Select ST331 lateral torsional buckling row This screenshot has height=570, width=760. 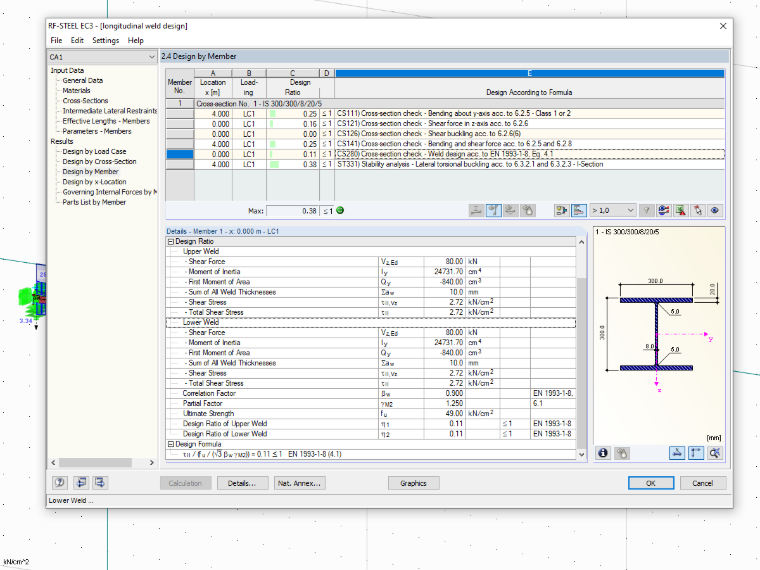(x=445, y=164)
